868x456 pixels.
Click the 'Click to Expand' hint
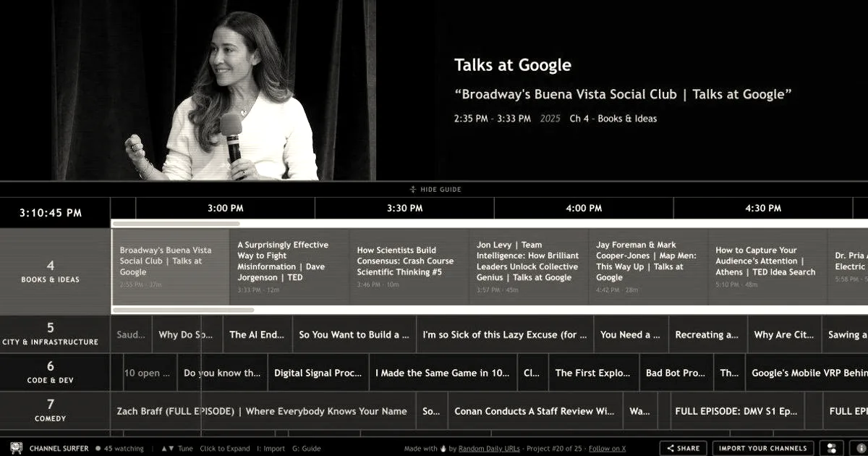[225, 449]
